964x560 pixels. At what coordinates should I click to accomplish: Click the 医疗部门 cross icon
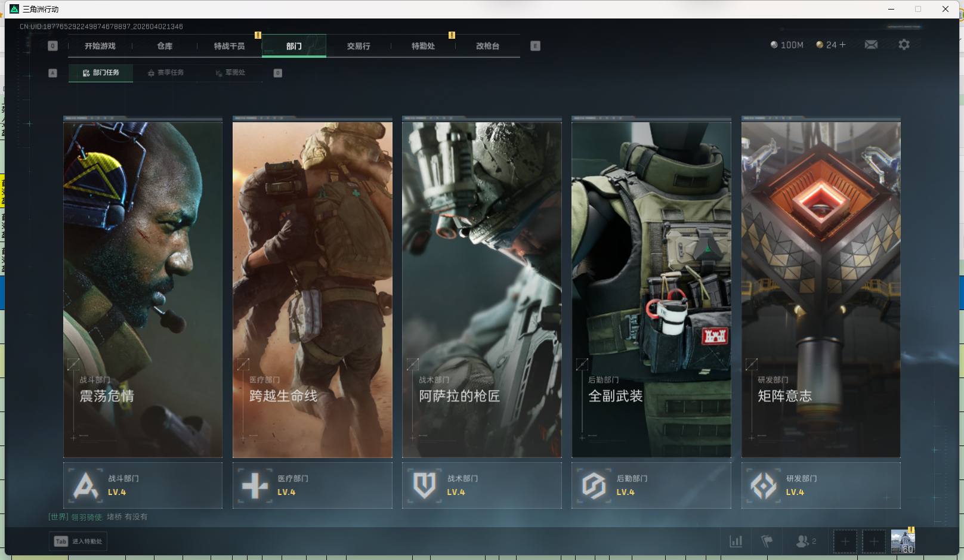[x=255, y=485]
